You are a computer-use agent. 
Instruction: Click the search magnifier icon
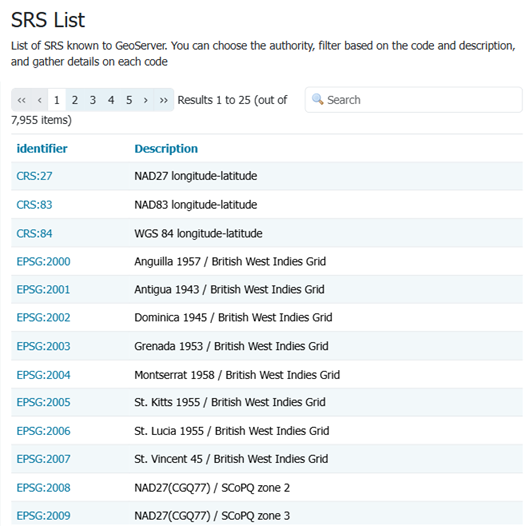pyautogui.click(x=317, y=99)
